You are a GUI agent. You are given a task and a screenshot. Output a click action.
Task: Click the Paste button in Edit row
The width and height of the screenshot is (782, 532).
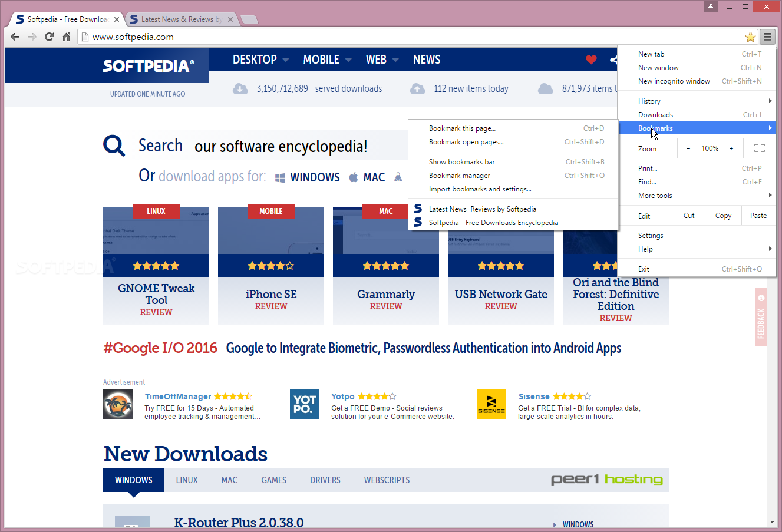coord(758,216)
